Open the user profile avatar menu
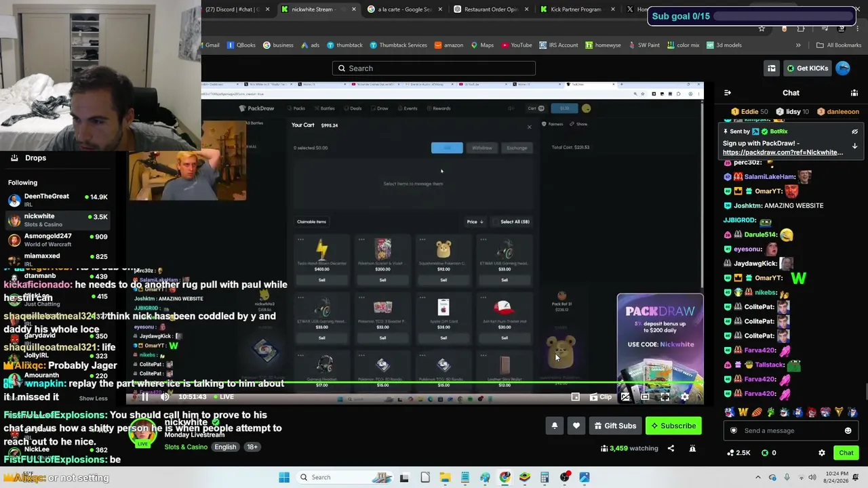Screen dimensions: 868x488 [x=843, y=68]
